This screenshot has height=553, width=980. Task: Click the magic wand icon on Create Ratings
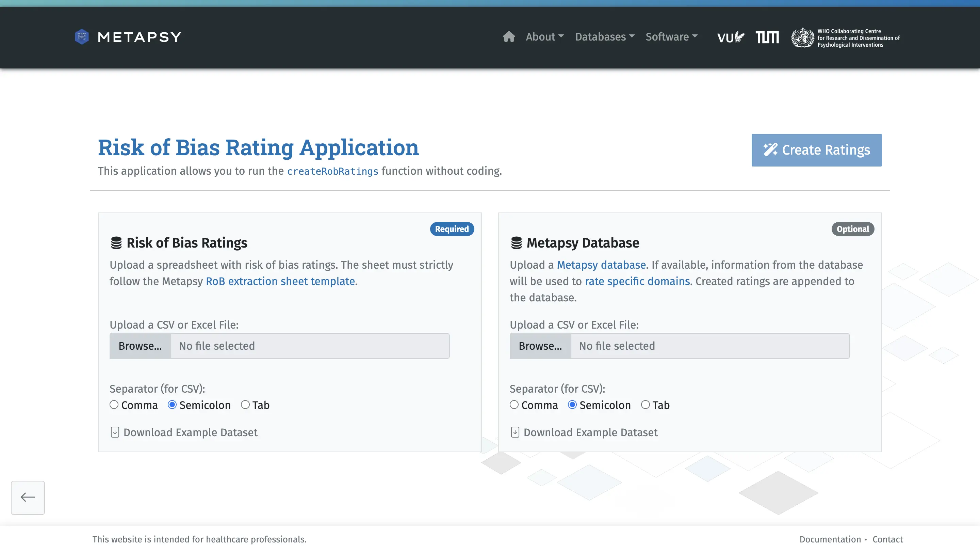click(770, 149)
